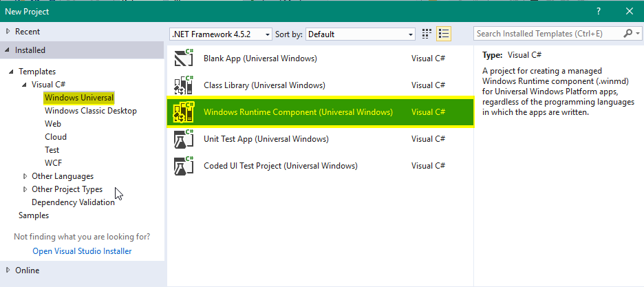The width and height of the screenshot is (644, 287).
Task: Click Visual C# language of Blank App row
Action: [429, 59]
